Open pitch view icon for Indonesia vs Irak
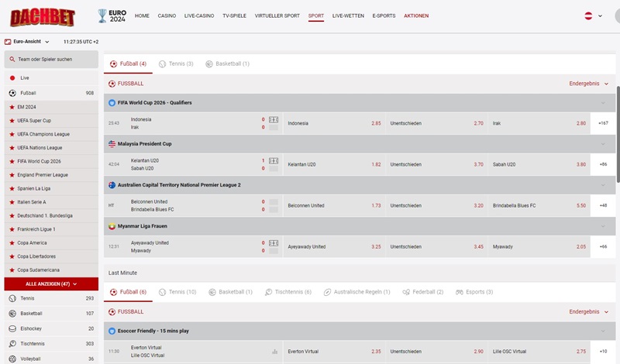 click(274, 120)
